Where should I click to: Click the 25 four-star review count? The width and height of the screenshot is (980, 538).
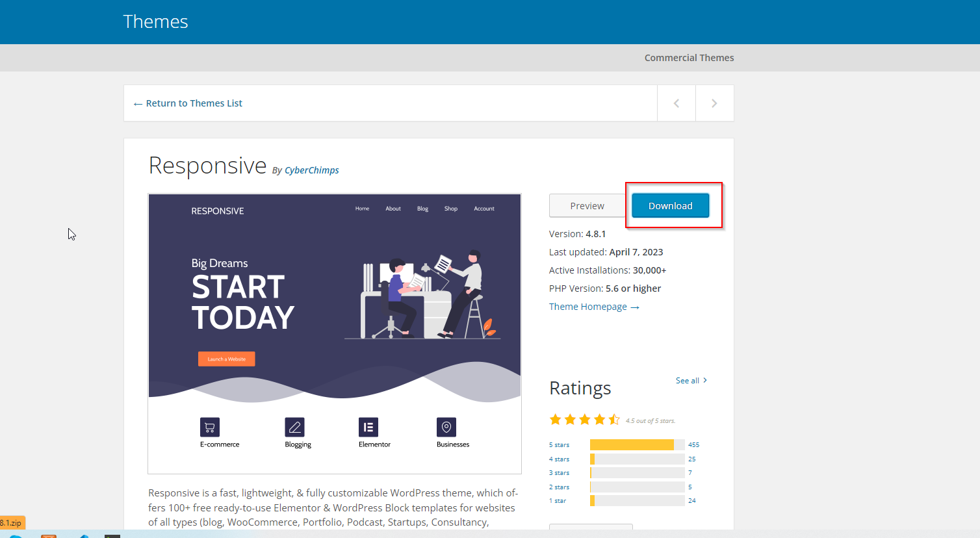point(692,459)
